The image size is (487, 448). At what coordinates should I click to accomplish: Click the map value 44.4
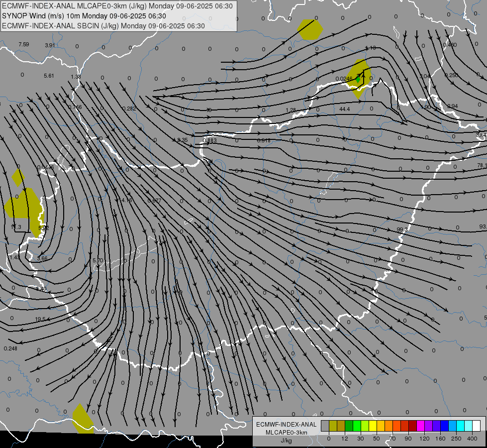(x=345, y=109)
